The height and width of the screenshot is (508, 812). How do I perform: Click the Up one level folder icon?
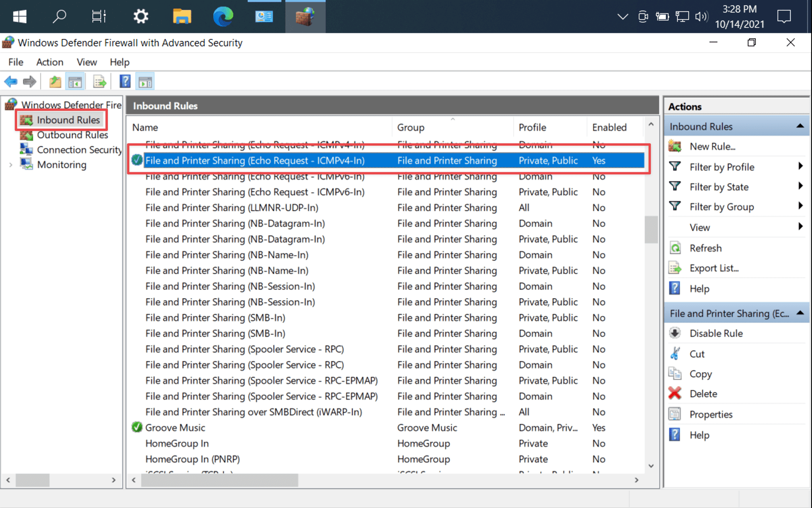coord(55,82)
